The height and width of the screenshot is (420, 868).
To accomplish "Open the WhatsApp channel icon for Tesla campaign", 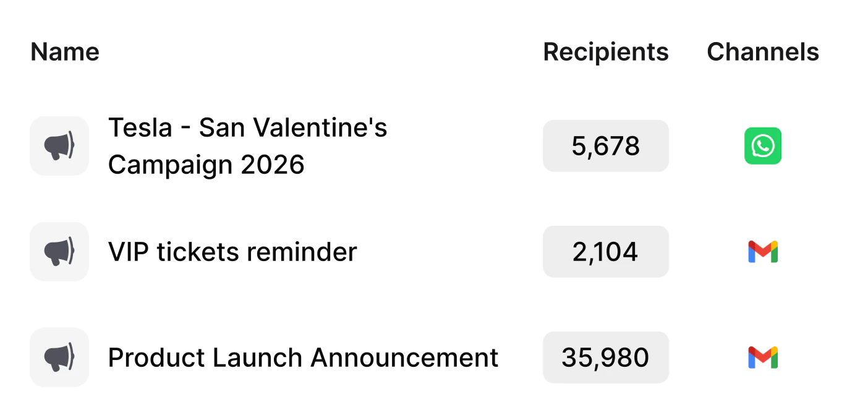I will [762, 146].
